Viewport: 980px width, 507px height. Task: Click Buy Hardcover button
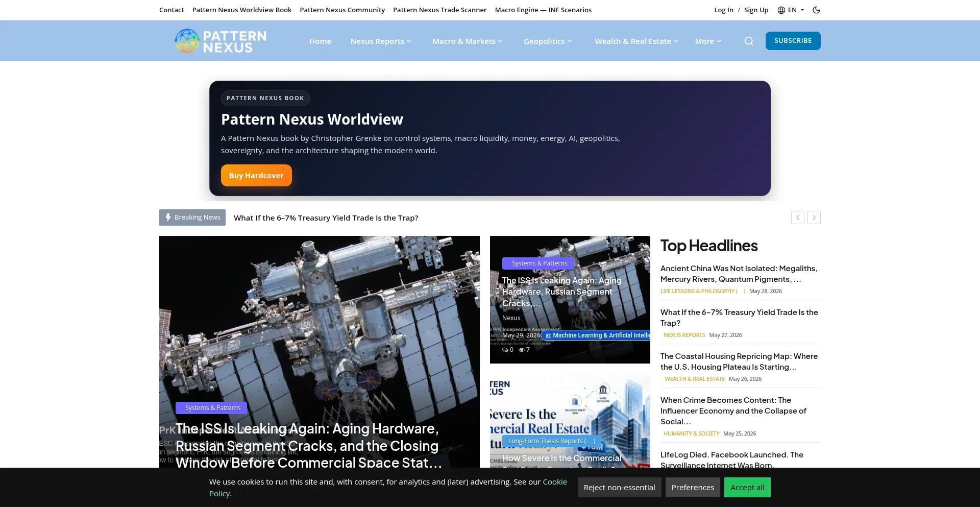(x=256, y=175)
